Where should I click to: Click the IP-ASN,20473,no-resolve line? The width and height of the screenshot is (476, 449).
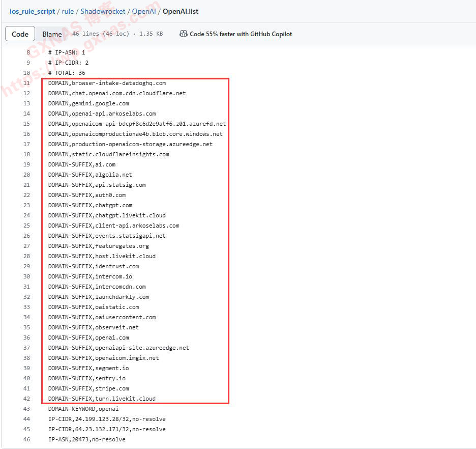pyautogui.click(x=86, y=439)
